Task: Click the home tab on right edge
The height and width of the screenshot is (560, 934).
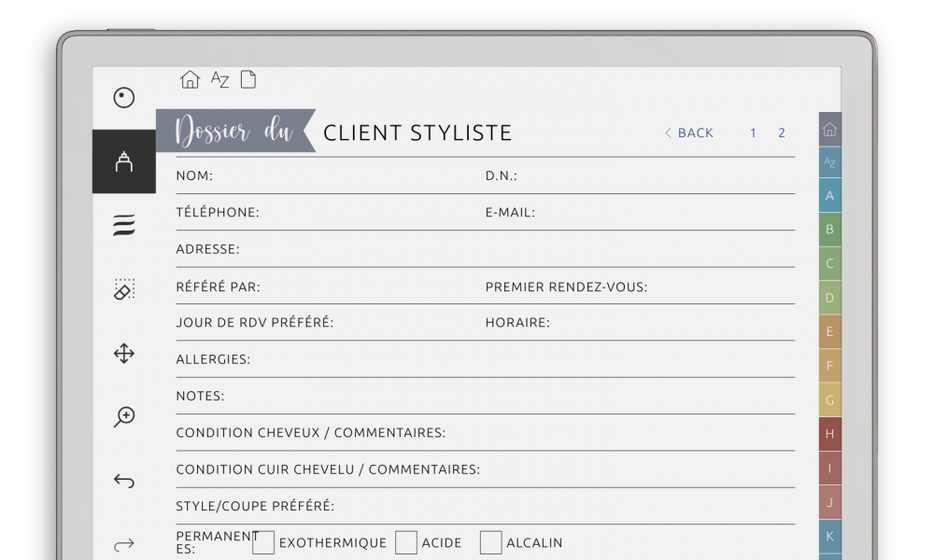Action: tap(829, 129)
